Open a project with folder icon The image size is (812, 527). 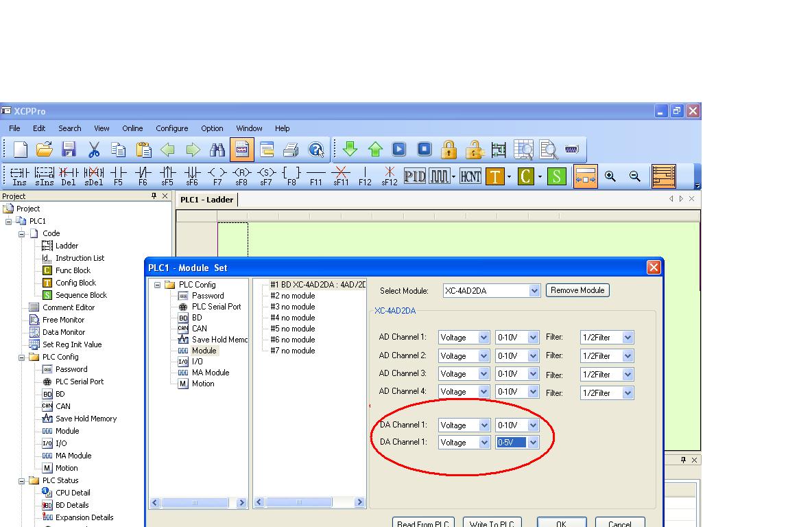click(45, 150)
